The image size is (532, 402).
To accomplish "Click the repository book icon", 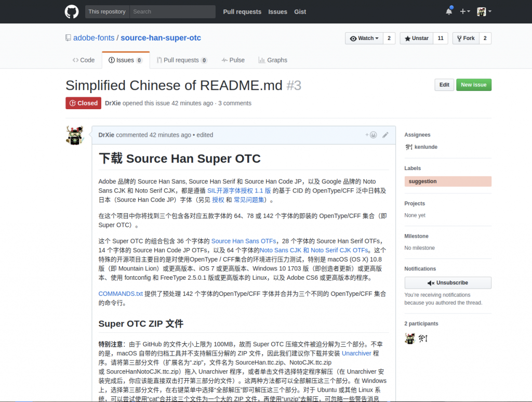I will (x=68, y=37).
